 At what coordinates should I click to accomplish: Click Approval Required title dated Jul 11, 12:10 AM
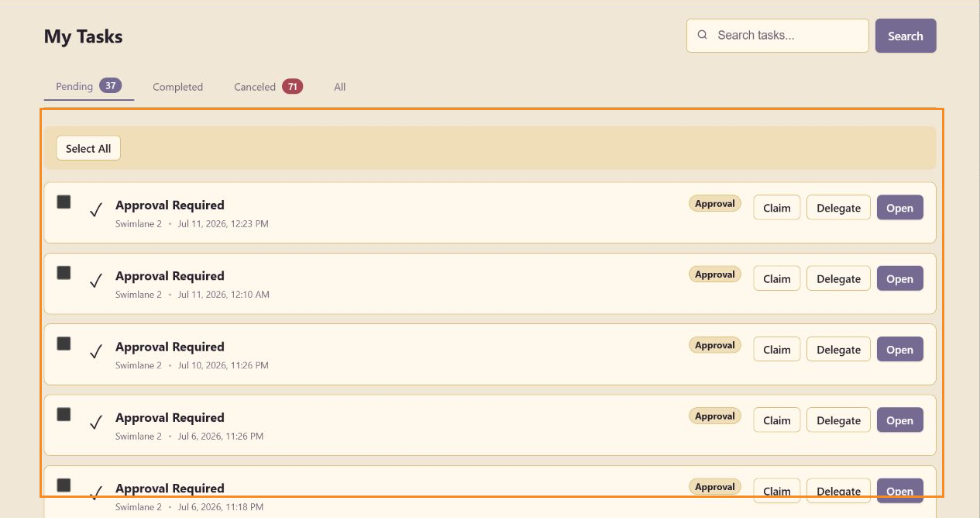(x=170, y=276)
